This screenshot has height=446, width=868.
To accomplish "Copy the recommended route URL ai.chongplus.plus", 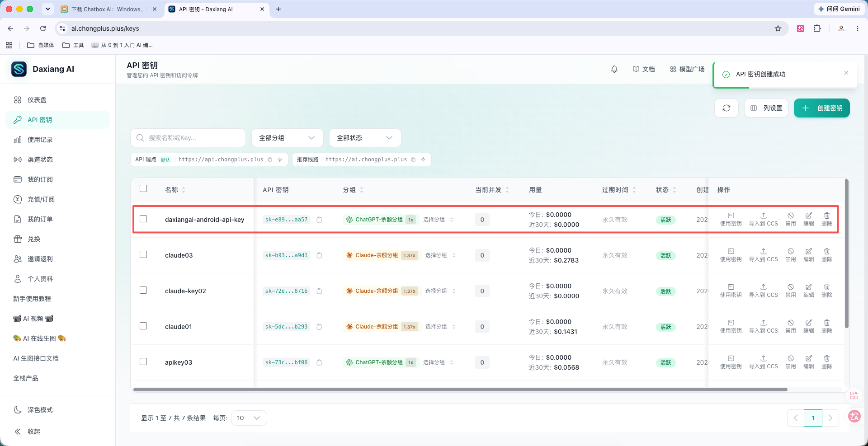I will [413, 160].
